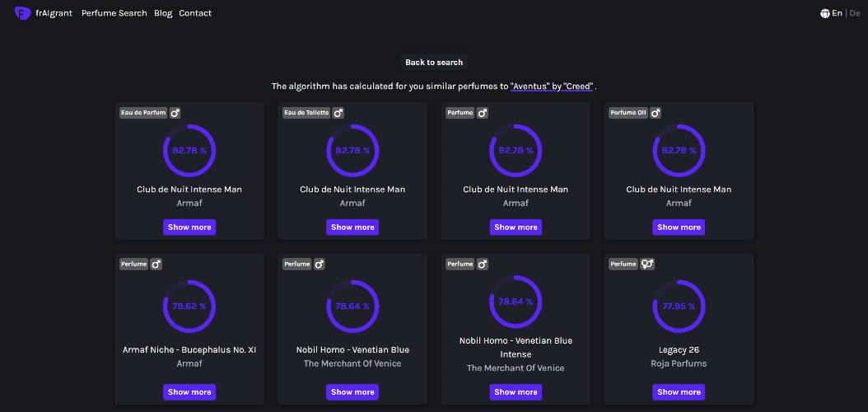Open the Blog page
The height and width of the screenshot is (412, 868).
pyautogui.click(x=163, y=13)
